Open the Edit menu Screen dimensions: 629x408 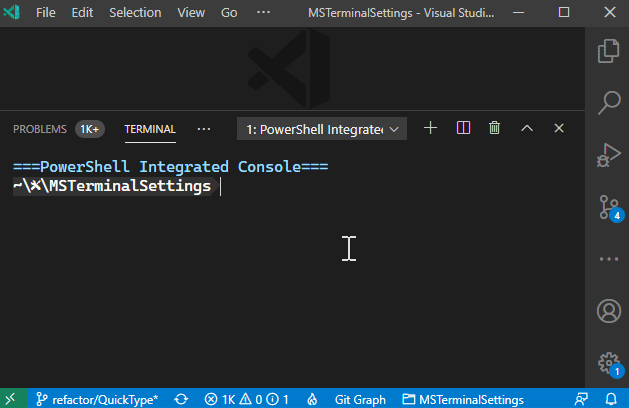point(82,13)
